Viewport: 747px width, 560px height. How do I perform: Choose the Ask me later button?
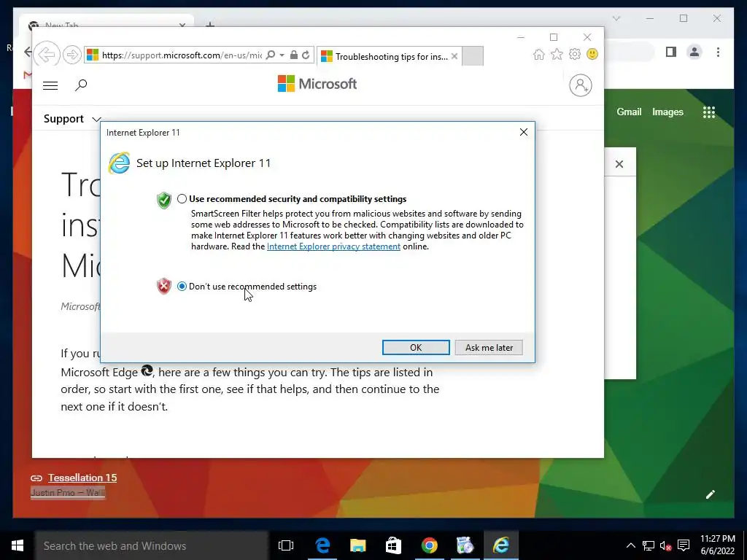pyautogui.click(x=489, y=348)
